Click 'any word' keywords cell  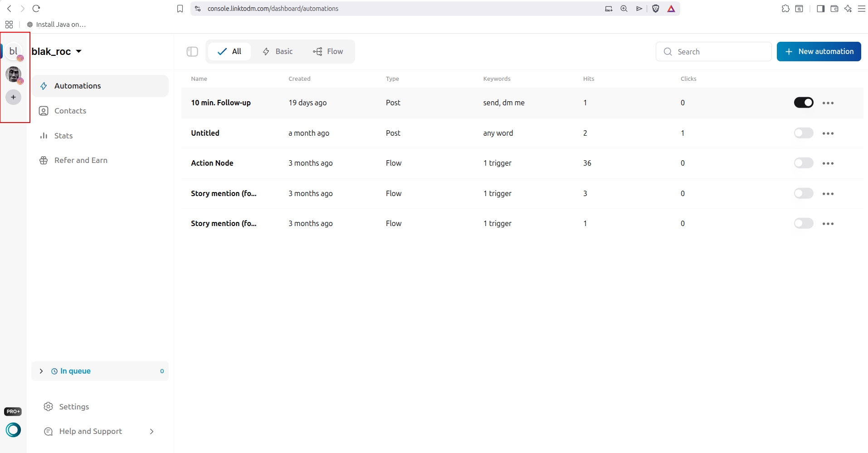point(498,133)
